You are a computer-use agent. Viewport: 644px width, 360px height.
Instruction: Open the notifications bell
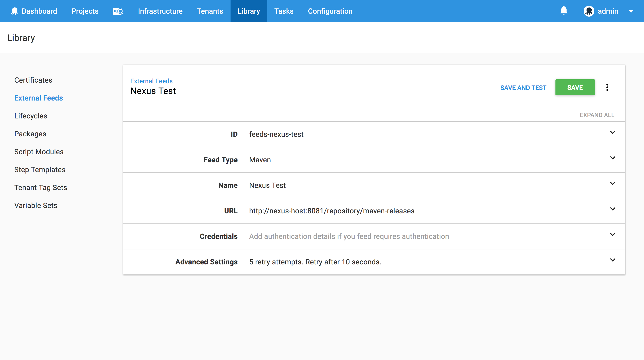[564, 11]
